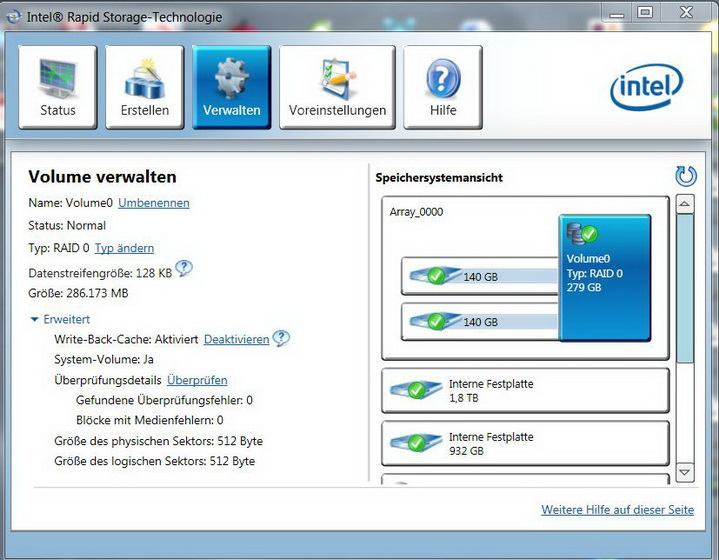The width and height of the screenshot is (719, 560).
Task: Click the 1,8 TB disk status icon
Action: pos(415,390)
